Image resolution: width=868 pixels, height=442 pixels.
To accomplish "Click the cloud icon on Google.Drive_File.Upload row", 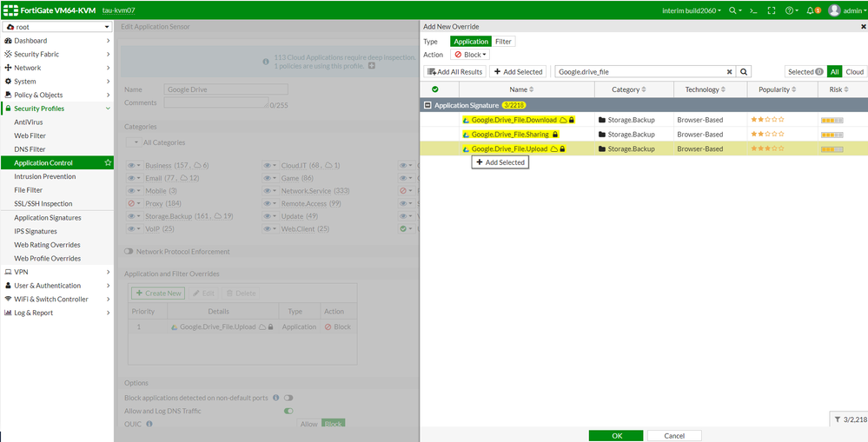I will (553, 149).
